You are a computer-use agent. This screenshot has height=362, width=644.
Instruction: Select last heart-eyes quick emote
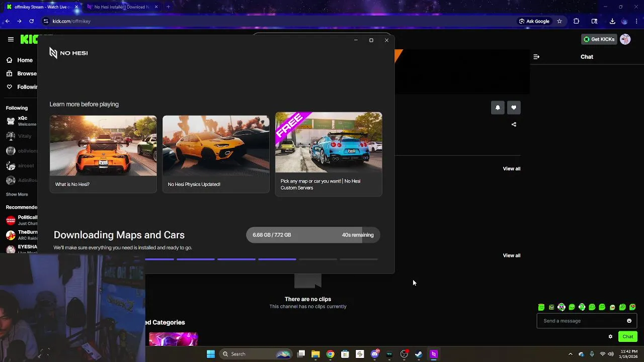click(x=632, y=307)
